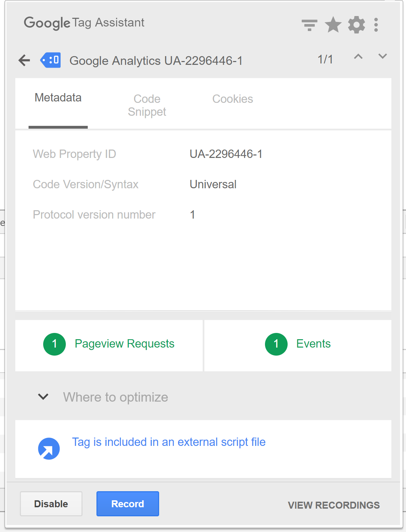Click the back arrow to return
This screenshot has height=532, width=406.
click(x=24, y=60)
